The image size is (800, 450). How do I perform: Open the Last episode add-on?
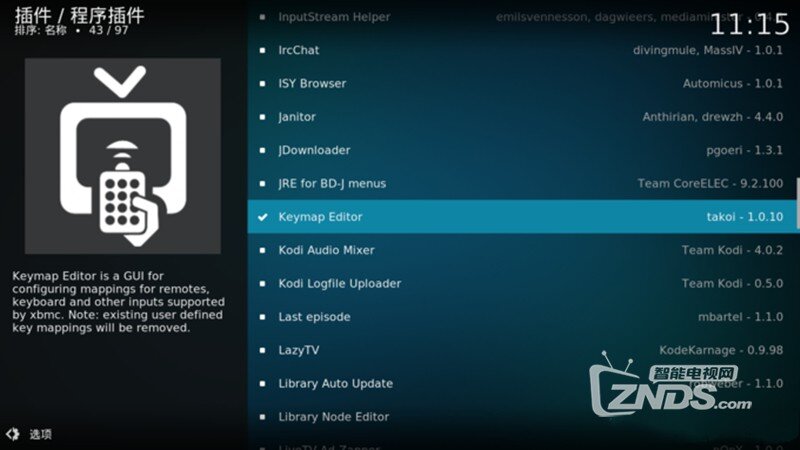coord(523,317)
